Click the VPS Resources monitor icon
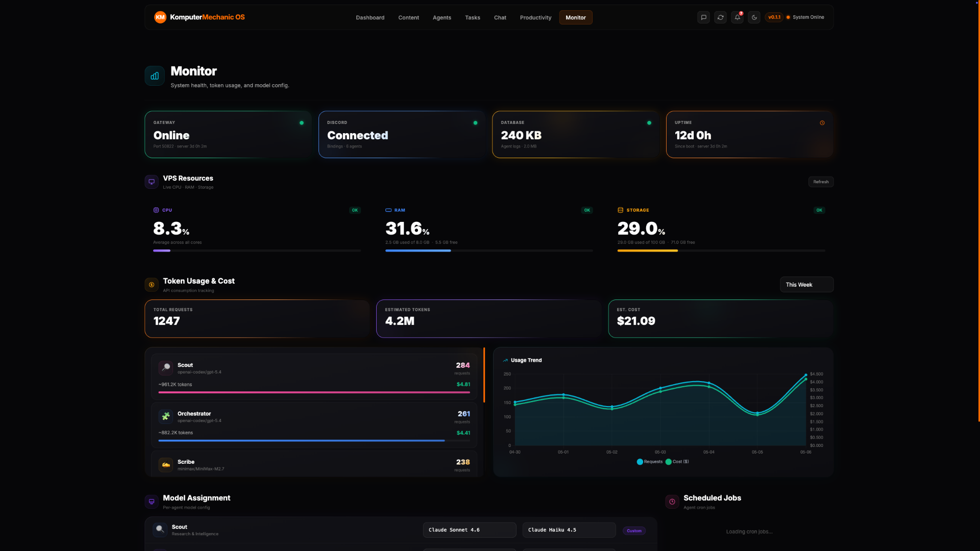 [x=152, y=182]
